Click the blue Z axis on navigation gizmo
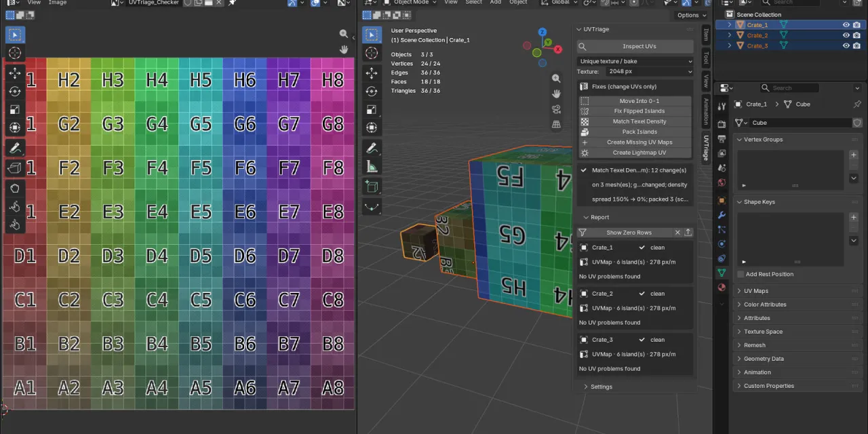This screenshot has width=868, height=434. pyautogui.click(x=542, y=32)
